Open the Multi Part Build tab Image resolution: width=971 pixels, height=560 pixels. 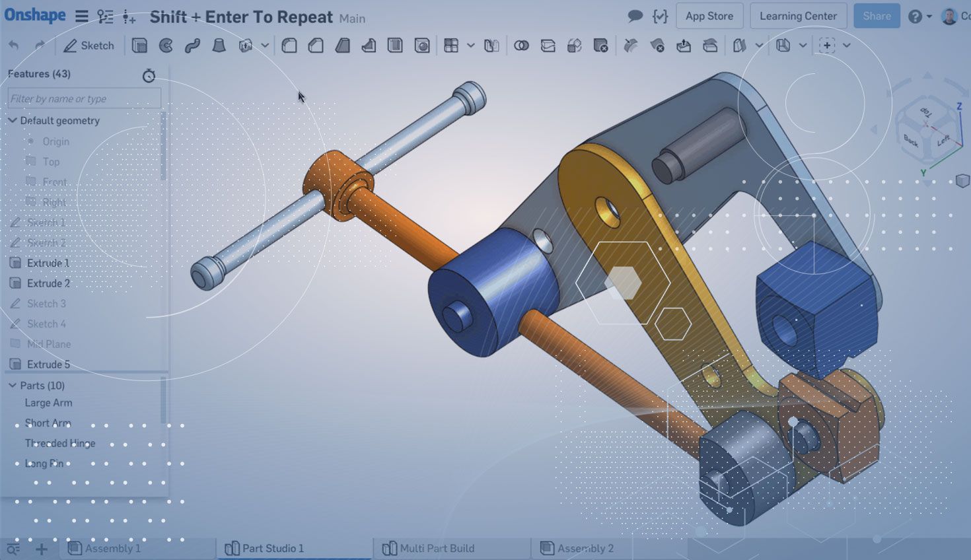point(429,548)
